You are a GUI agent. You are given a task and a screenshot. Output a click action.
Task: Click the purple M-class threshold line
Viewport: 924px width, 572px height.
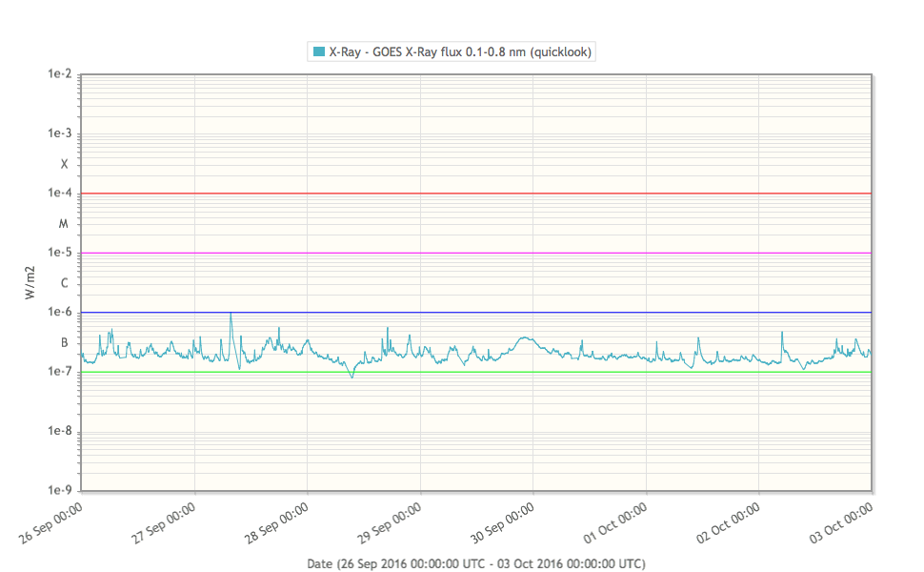476,253
